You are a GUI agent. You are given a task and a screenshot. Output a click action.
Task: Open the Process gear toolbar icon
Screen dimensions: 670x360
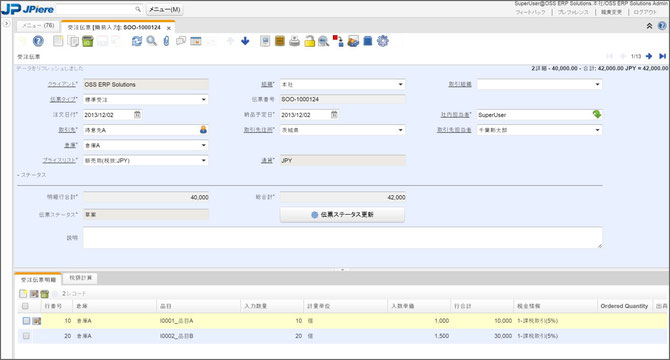382,41
